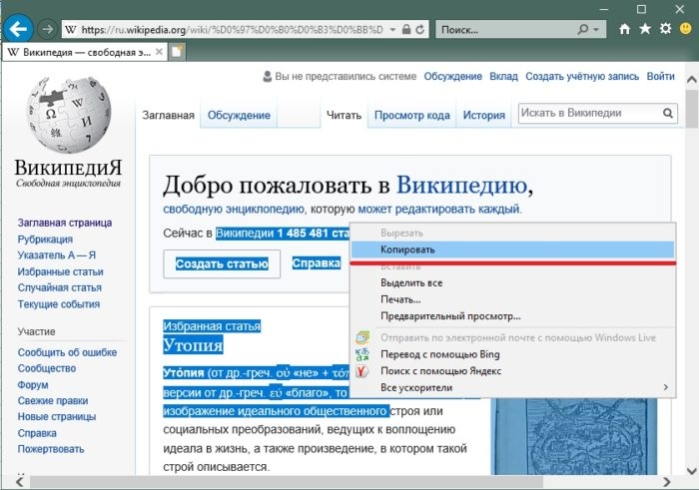Click the Yandex accelerator icon in the menu

362,371
